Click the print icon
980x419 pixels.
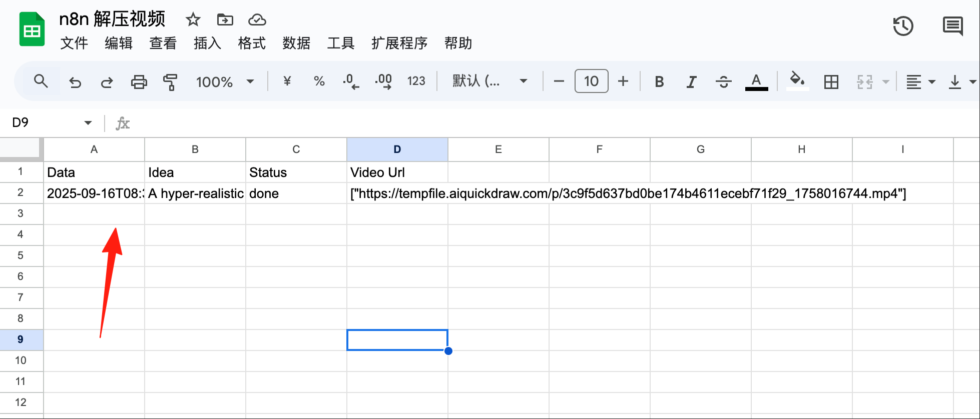139,81
